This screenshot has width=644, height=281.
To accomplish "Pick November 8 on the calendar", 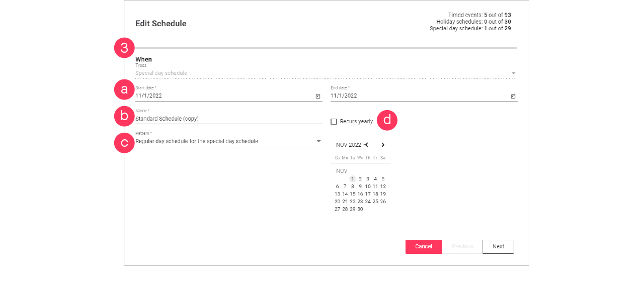I will 353,186.
